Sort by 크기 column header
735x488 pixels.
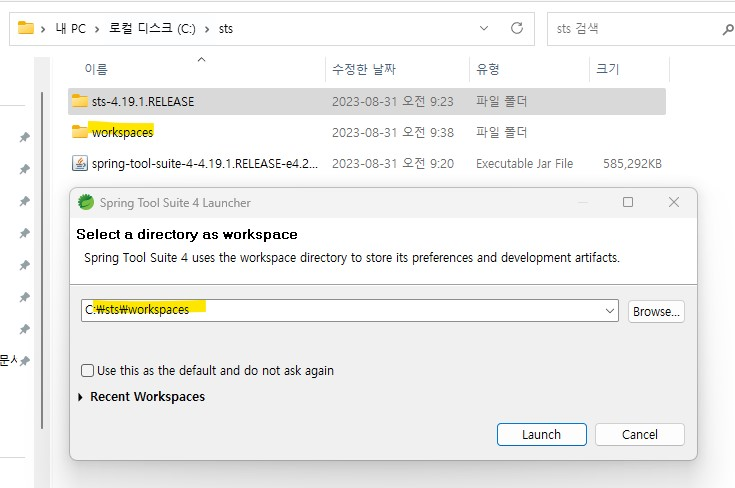click(608, 69)
